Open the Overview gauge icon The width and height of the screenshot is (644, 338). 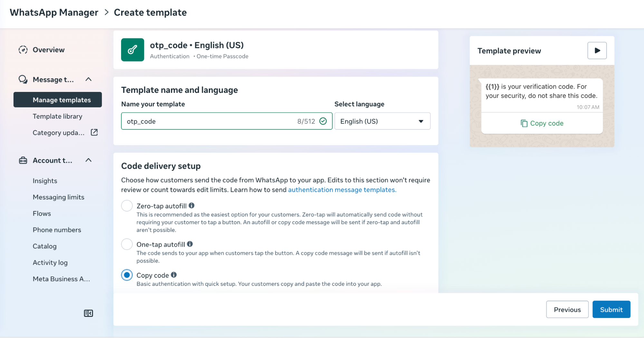23,50
